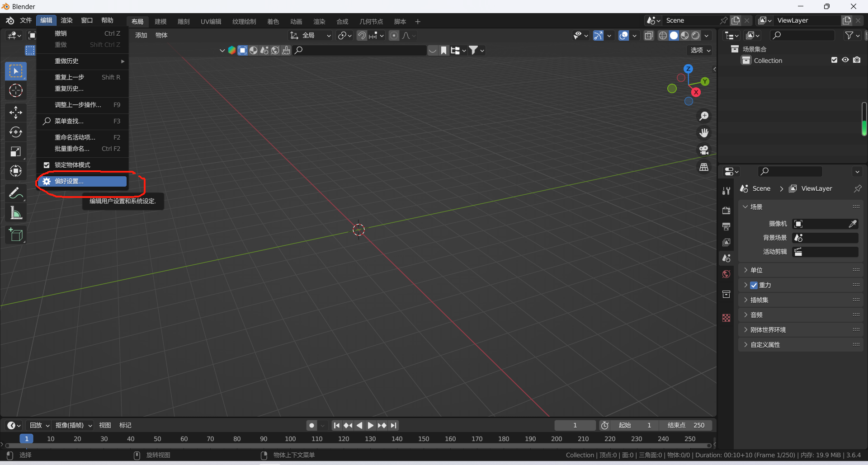Select the Rotate tool in the toolbar
This screenshot has width=868, height=465.
[16, 132]
